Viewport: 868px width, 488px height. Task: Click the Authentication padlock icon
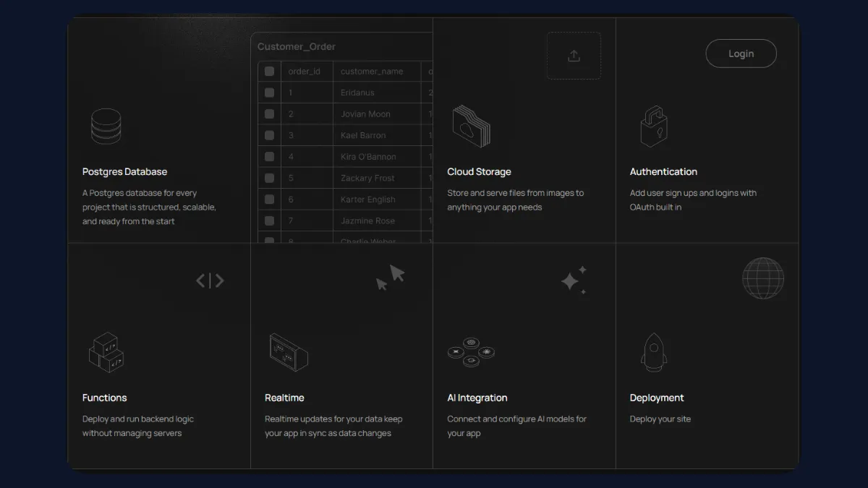[653, 127]
